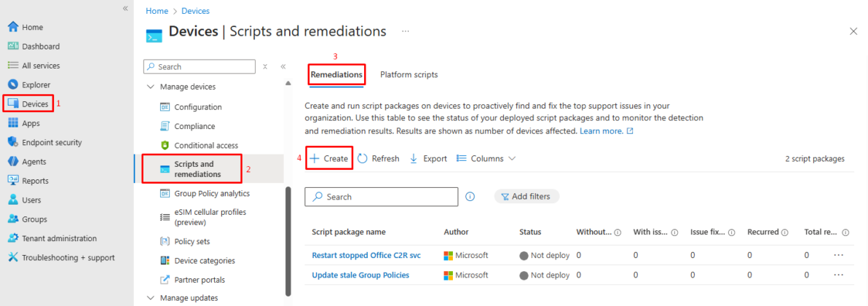Open Restart stopped Office C2R svc package
Image resolution: width=868 pixels, height=306 pixels.
(366, 255)
